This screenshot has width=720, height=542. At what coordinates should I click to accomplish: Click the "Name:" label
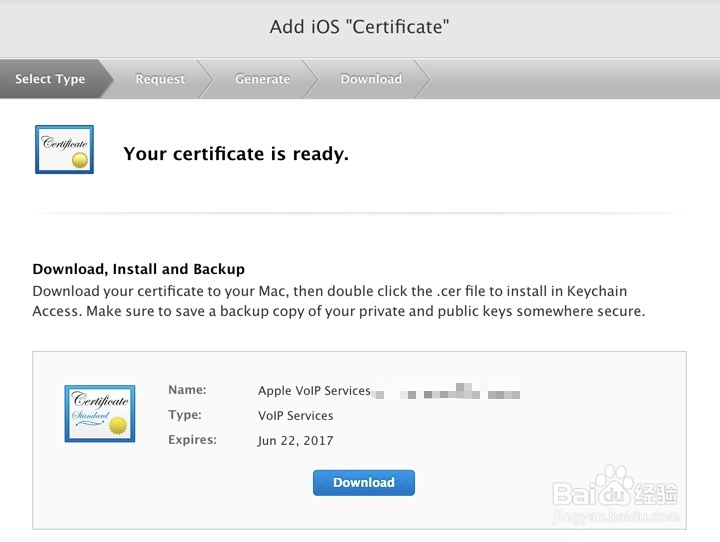coord(187,390)
